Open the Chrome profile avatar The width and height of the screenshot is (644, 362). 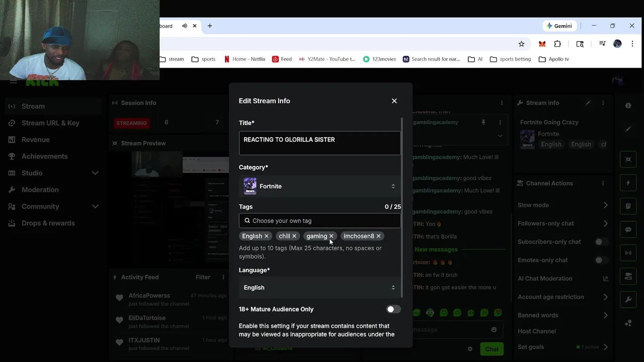tap(617, 44)
